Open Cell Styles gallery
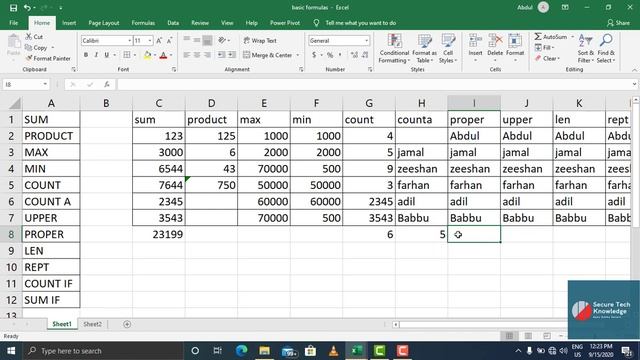This screenshot has height=360, width=640. (448, 49)
